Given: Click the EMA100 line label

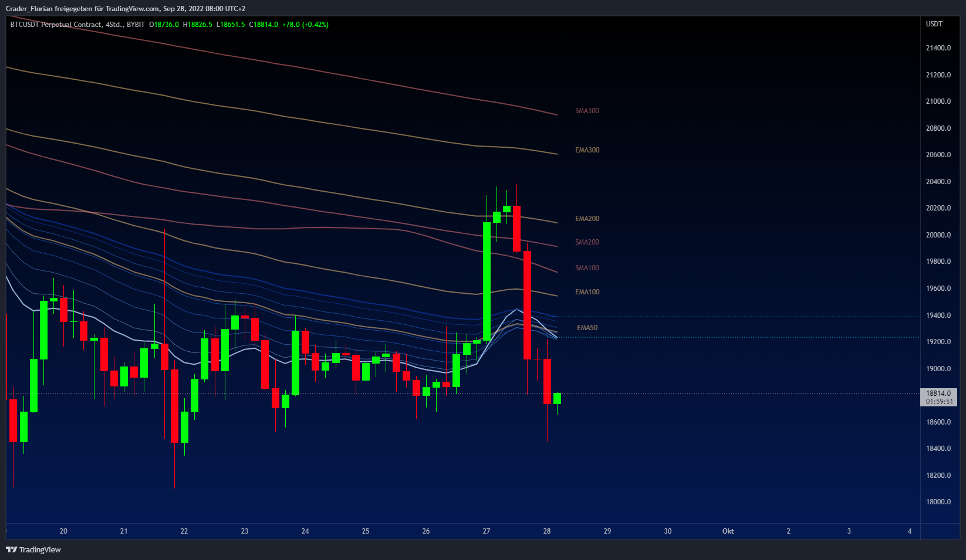Looking at the screenshot, I should click(587, 292).
